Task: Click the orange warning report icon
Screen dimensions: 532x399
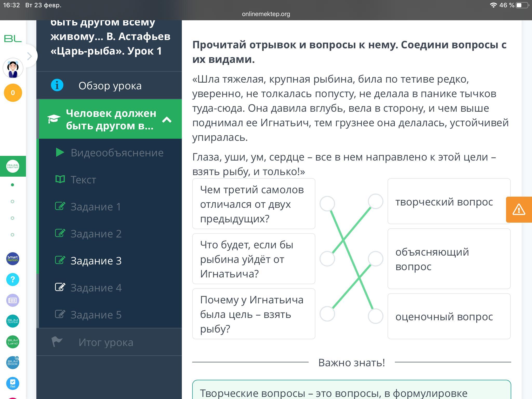Action: click(519, 210)
